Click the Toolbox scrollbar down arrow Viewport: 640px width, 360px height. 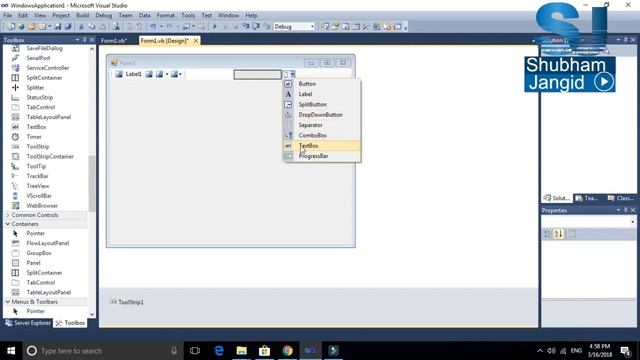[92, 314]
